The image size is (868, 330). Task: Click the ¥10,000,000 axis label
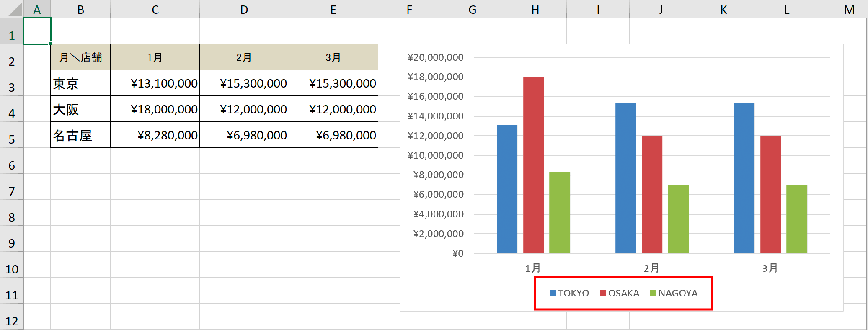tap(436, 155)
